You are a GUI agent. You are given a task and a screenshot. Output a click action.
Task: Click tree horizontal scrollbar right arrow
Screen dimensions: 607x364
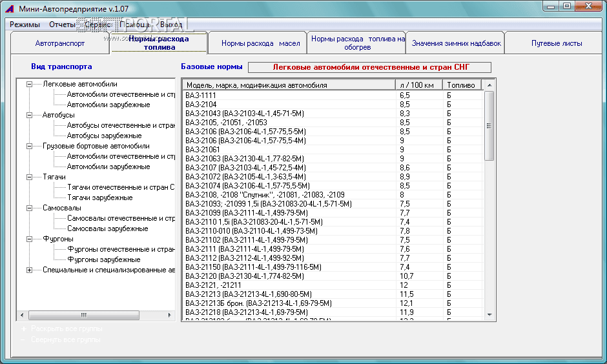click(170, 315)
